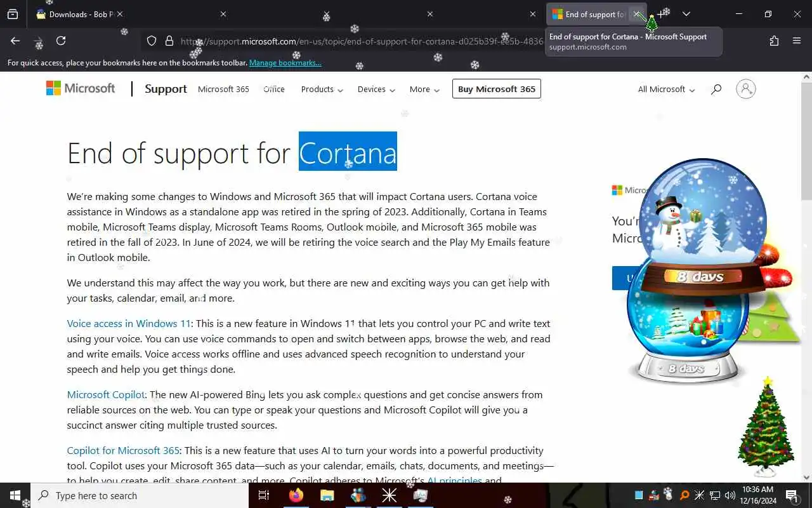Reload the current page
The height and width of the screenshot is (508, 812).
pyautogui.click(x=61, y=41)
